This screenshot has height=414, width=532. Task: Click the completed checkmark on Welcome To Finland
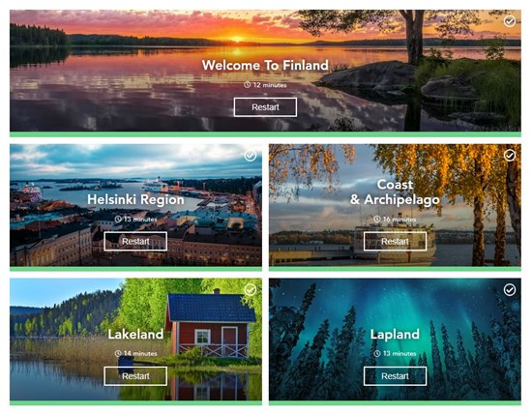[x=509, y=21]
